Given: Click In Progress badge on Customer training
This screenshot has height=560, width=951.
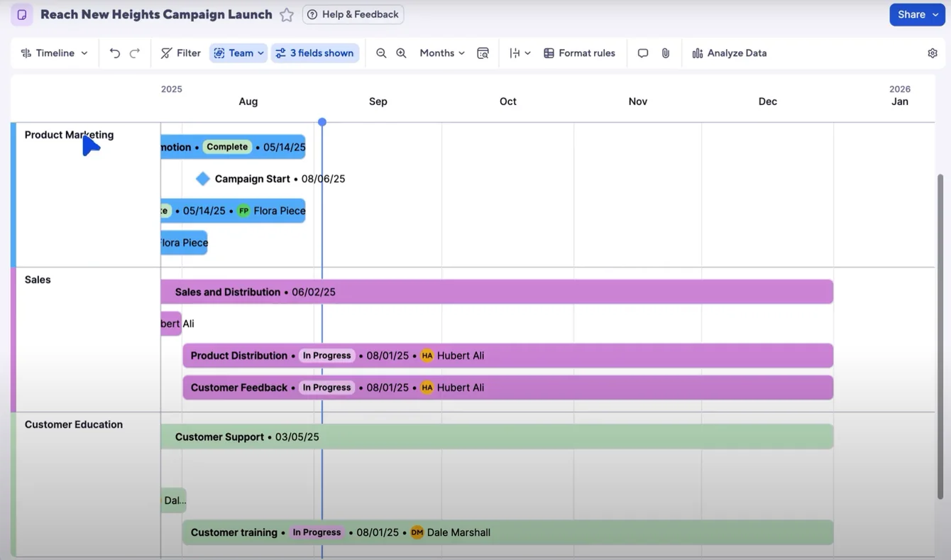Looking at the screenshot, I should (317, 532).
